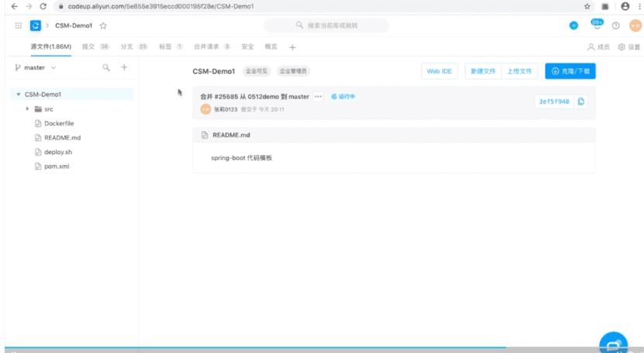This screenshot has height=353, width=644.
Task: Click the README.md icon in preview header
Action: (205, 135)
